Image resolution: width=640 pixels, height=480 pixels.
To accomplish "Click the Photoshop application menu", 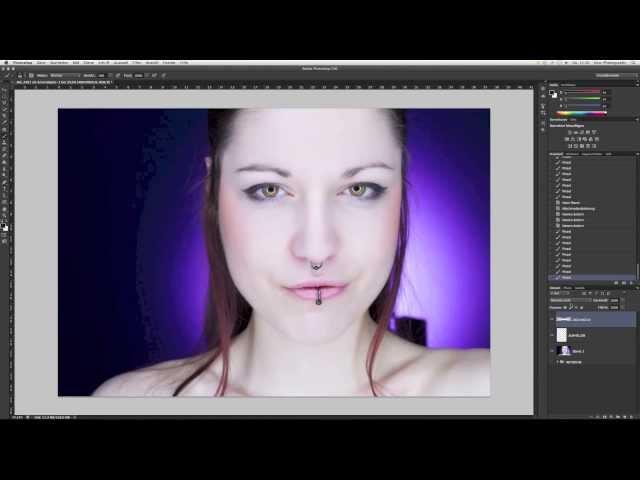I will pos(20,62).
